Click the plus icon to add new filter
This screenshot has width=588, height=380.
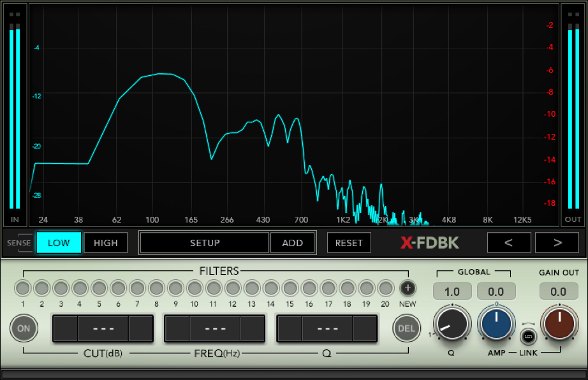(408, 288)
